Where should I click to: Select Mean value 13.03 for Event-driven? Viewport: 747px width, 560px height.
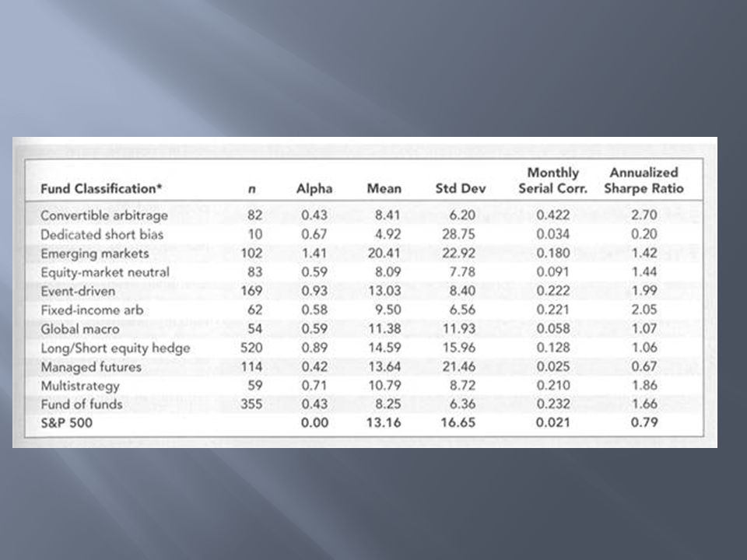384,290
